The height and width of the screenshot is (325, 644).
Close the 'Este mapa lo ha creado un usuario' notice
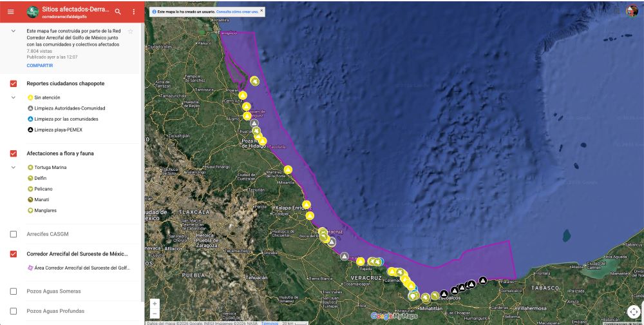click(261, 11)
